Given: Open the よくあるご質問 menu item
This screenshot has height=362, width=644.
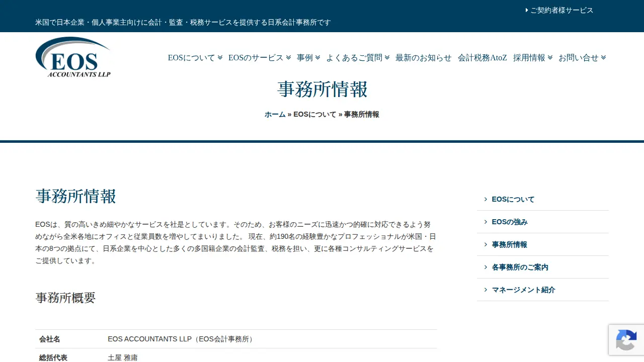Looking at the screenshot, I should pyautogui.click(x=354, y=57).
